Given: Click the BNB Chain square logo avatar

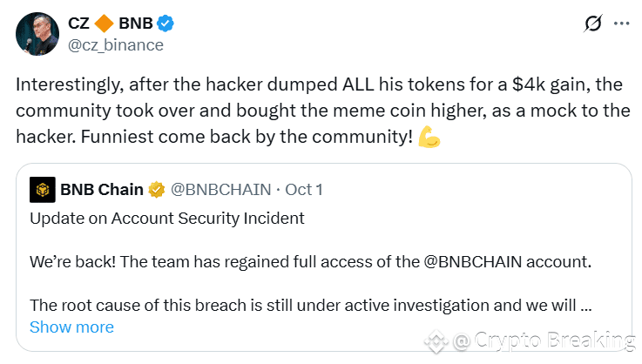Looking at the screenshot, I should [41, 188].
